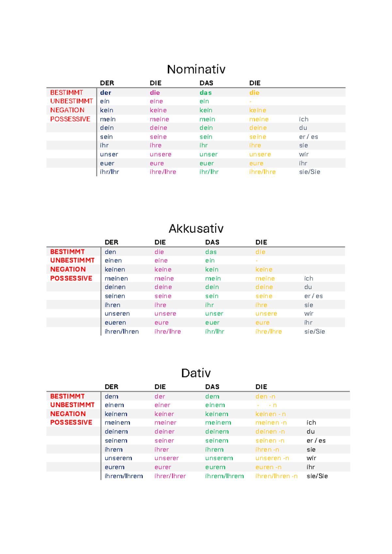Click 'unserem' in Dativ DER column
Screen dimensions: 392x554
click(x=118, y=458)
